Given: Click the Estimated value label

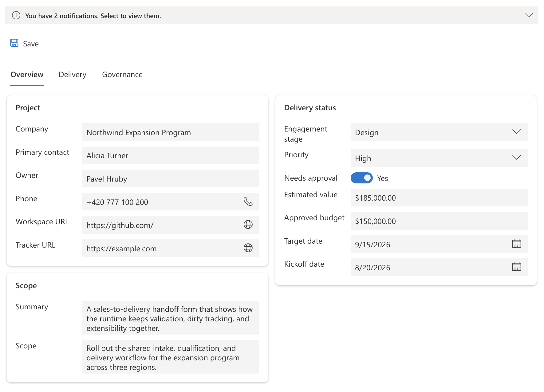Looking at the screenshot, I should (x=311, y=194).
